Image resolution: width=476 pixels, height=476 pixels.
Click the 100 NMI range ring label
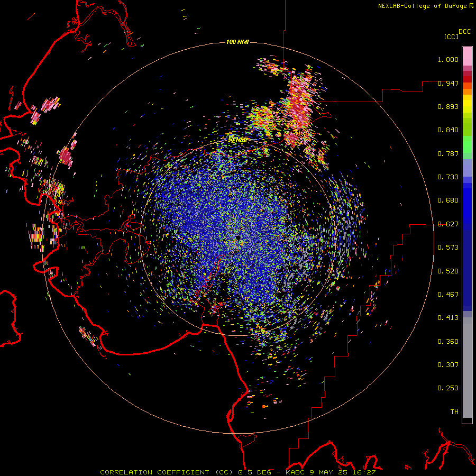[x=237, y=42]
